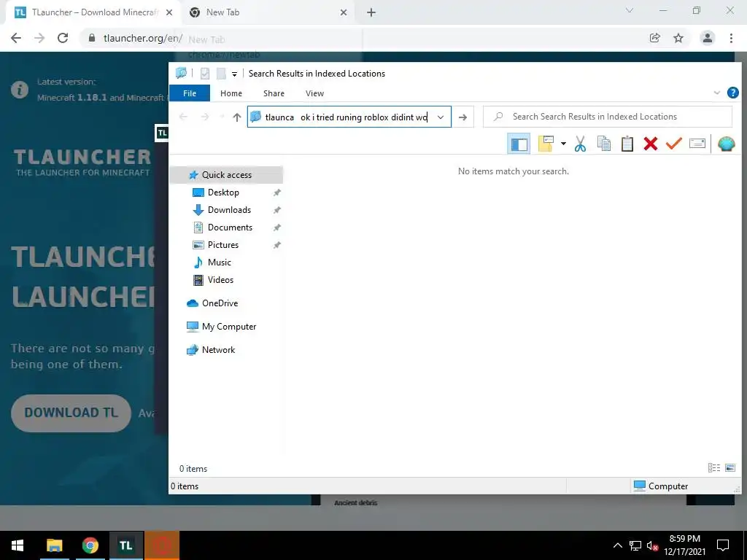
Task: Reload the page in Chrome
Action: click(x=63, y=38)
